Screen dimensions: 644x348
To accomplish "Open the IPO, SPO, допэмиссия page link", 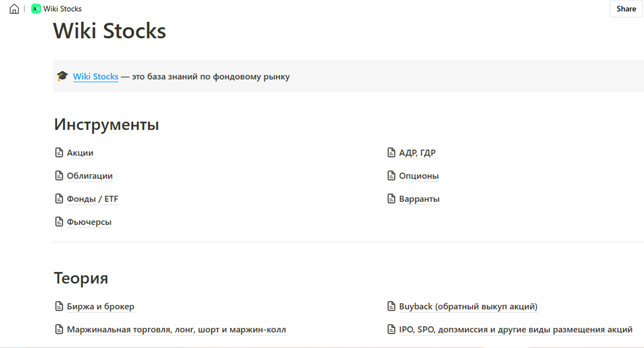I will 515,329.
